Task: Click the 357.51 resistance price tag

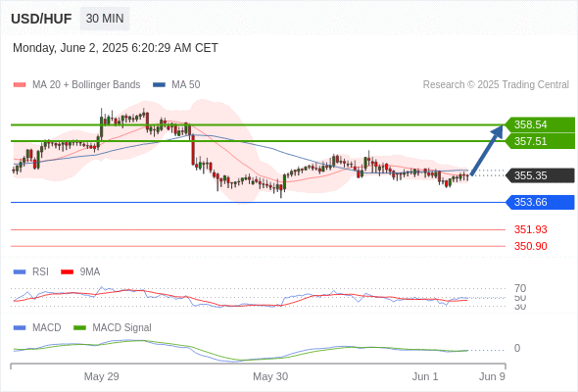Action: coord(540,141)
